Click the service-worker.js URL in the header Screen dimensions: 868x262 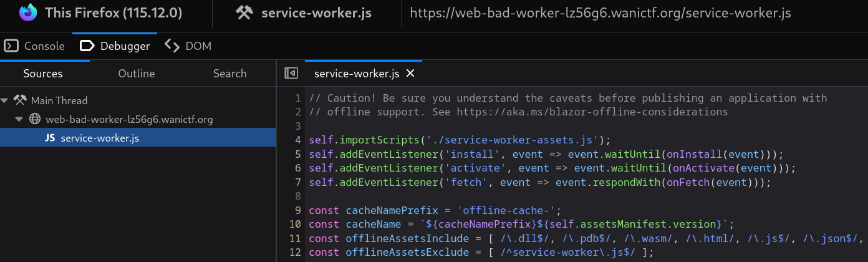[600, 13]
